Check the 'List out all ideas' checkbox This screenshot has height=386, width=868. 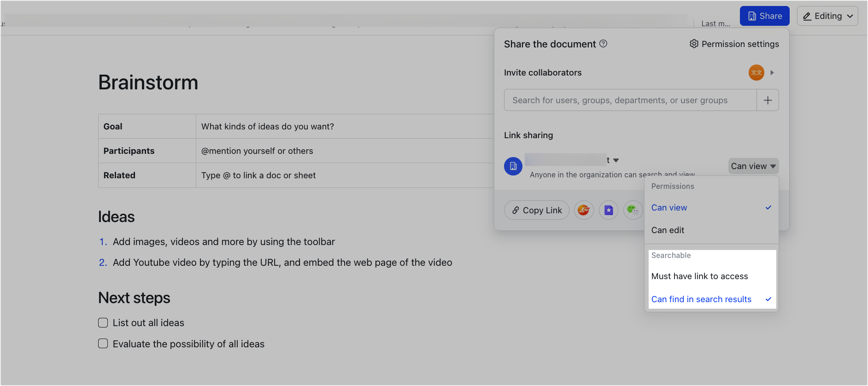103,323
